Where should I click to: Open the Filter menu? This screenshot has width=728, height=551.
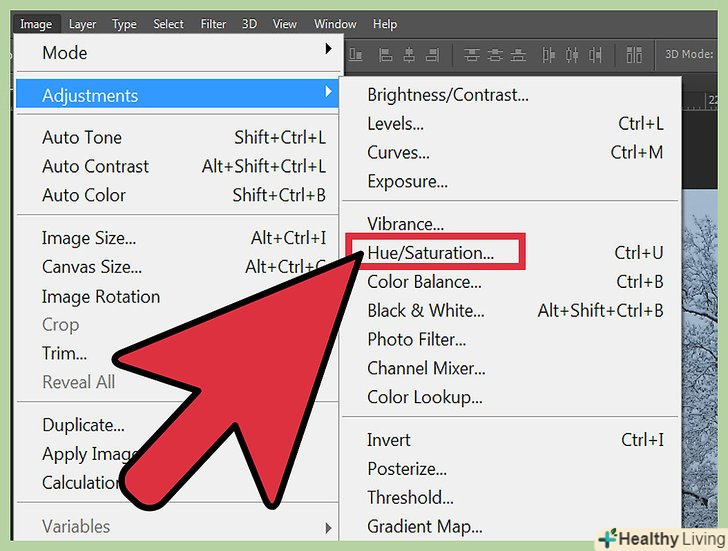213,24
